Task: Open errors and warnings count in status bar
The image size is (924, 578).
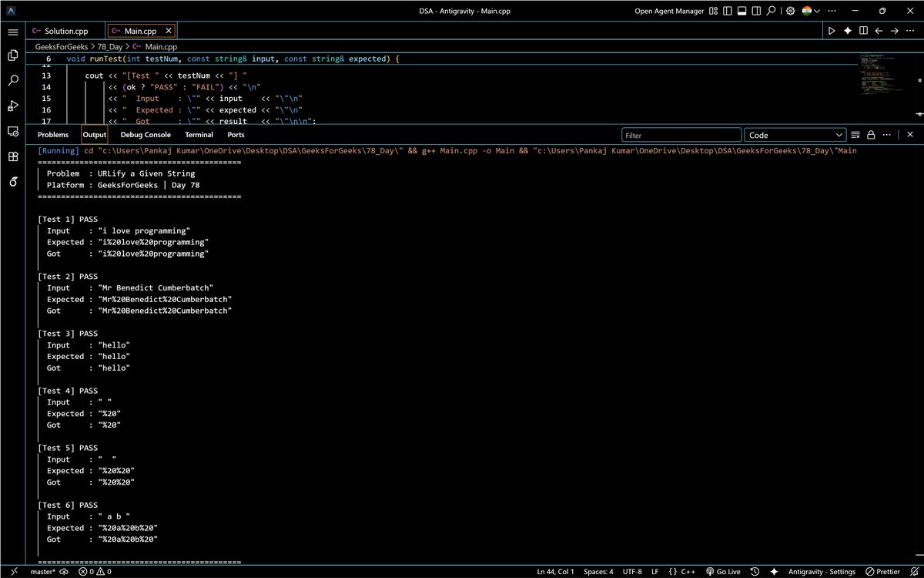Action: [94, 572]
